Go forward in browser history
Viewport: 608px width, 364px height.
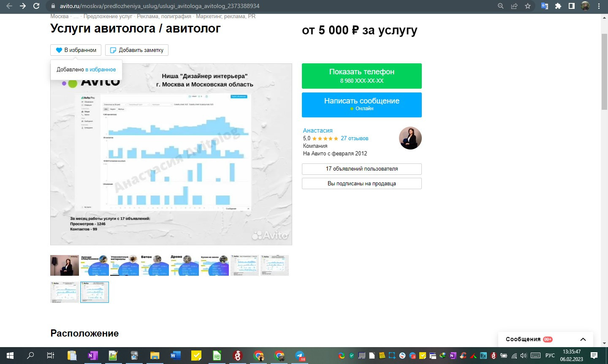click(x=23, y=6)
